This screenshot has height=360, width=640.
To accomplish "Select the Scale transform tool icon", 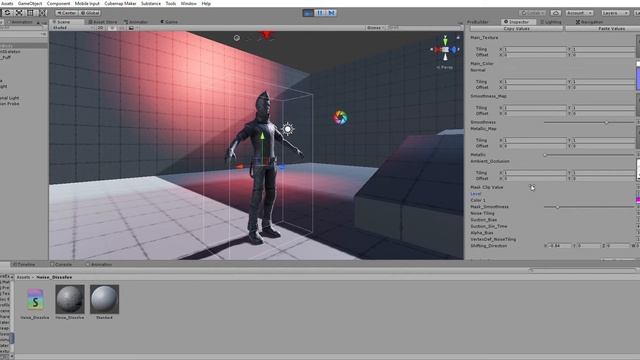I will [x=19, y=13].
